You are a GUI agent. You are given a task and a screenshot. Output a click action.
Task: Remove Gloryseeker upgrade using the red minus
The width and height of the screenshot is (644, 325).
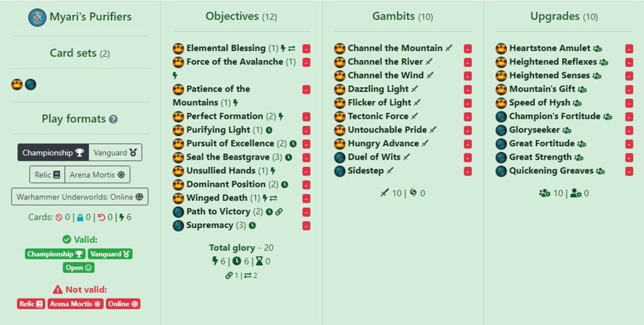629,130
